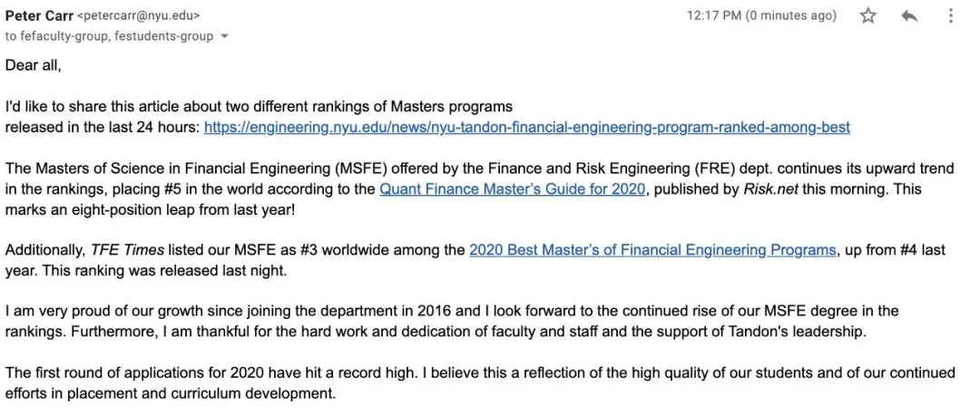Click the reply arrow icon
980x416 pixels.
click(908, 15)
